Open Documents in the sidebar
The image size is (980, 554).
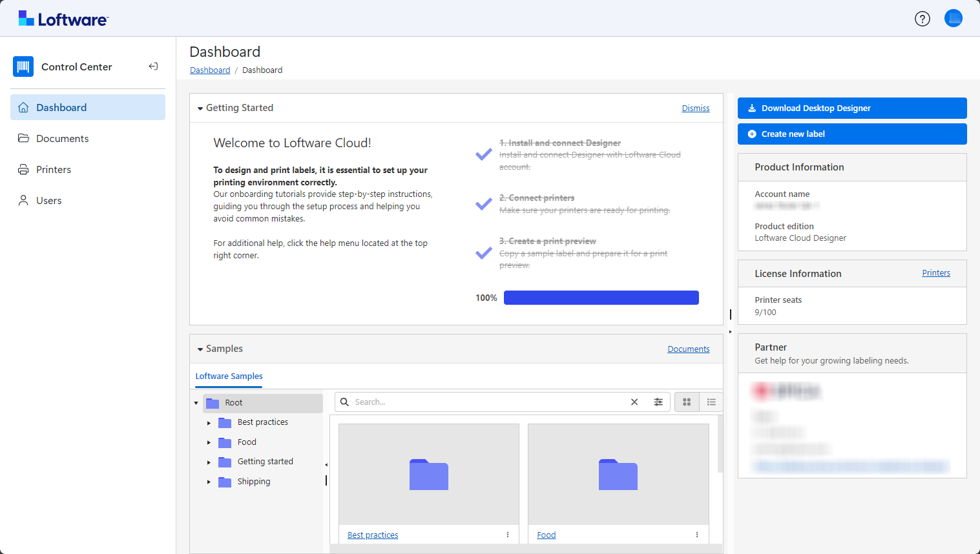tap(62, 139)
